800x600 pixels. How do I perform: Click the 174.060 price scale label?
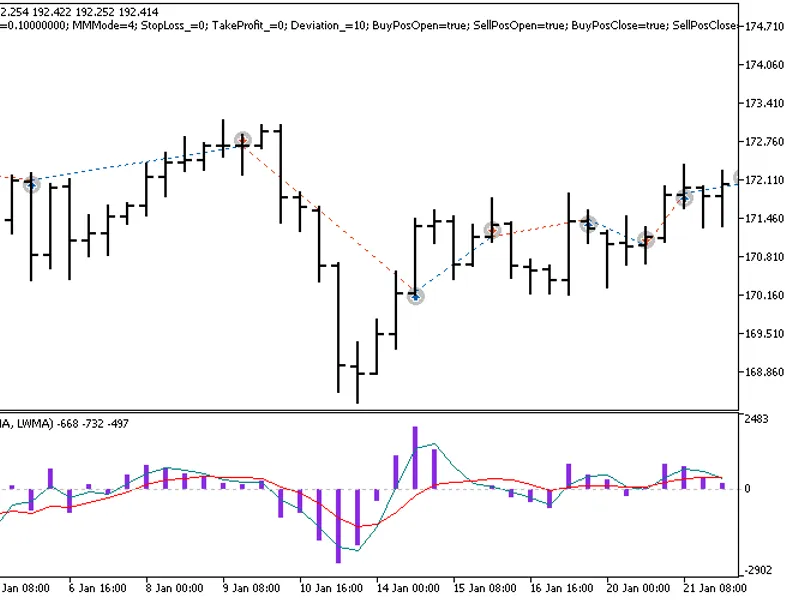click(x=764, y=65)
